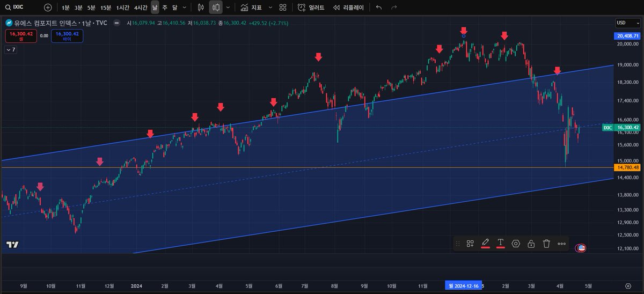Expand the time interval dropdown chevron
The image size is (644, 294).
185,8
